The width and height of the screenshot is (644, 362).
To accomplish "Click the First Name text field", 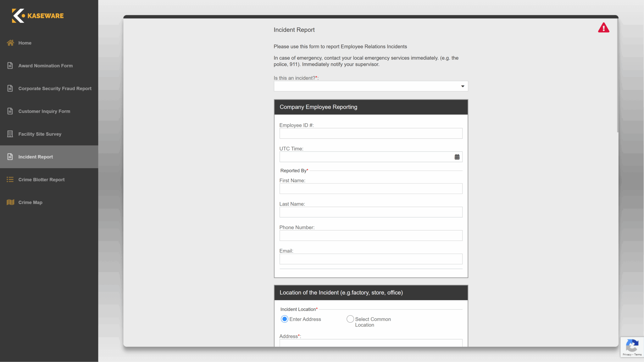I will tap(371, 189).
